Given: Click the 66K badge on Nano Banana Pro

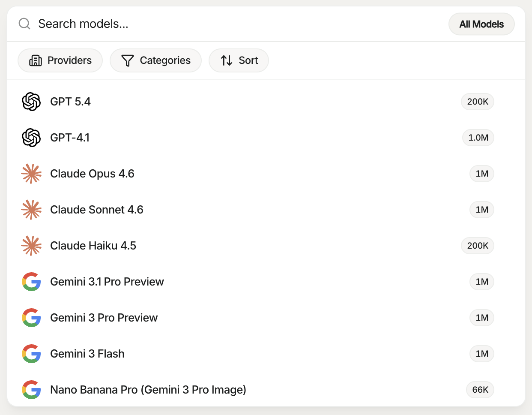Looking at the screenshot, I should tap(480, 390).
